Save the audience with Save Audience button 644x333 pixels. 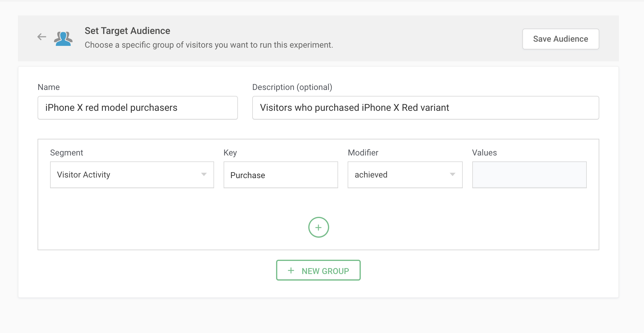(561, 39)
